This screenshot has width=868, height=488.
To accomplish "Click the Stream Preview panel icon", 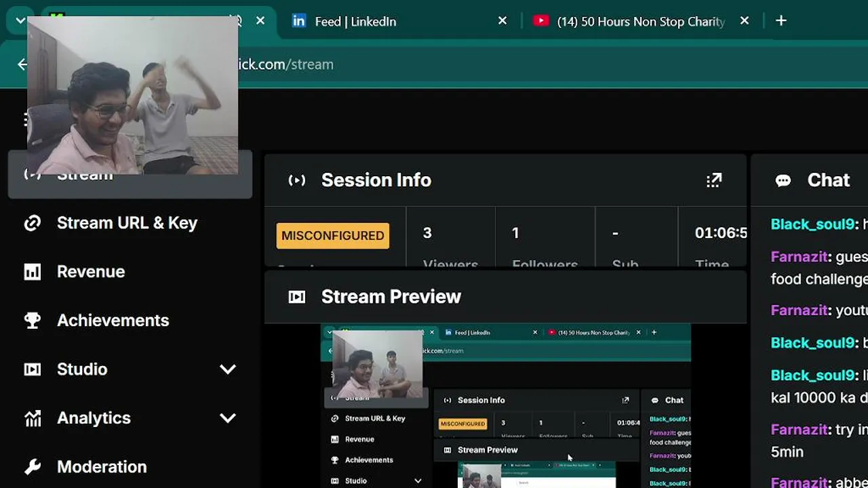I will (x=297, y=297).
